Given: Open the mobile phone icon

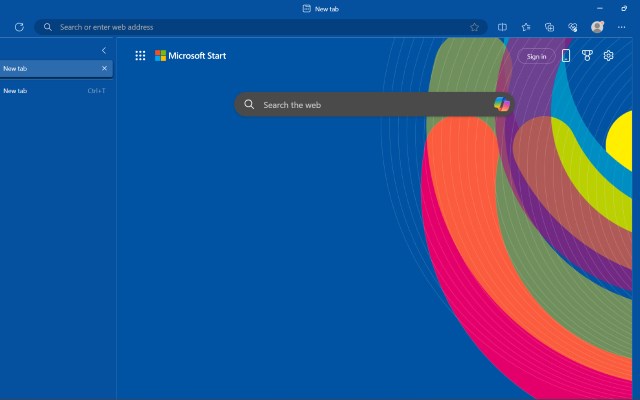Looking at the screenshot, I should click(x=566, y=56).
